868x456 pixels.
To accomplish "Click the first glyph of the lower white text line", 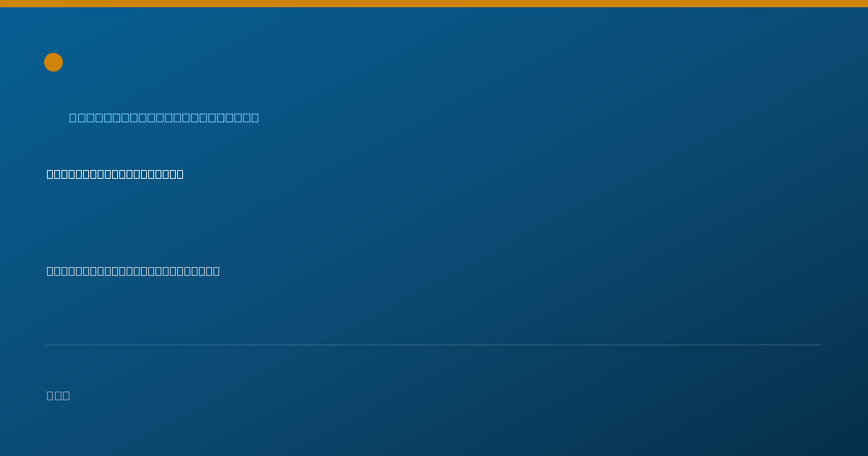I will point(51,271).
